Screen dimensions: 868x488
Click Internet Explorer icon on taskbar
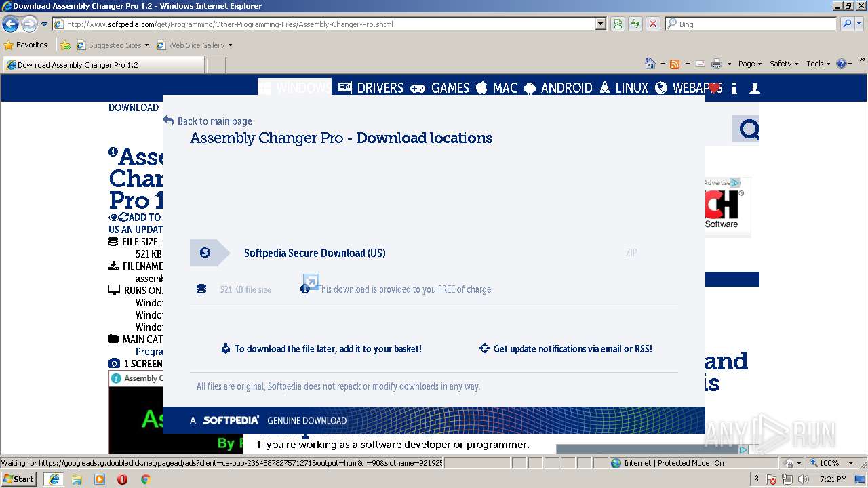pos(54,479)
